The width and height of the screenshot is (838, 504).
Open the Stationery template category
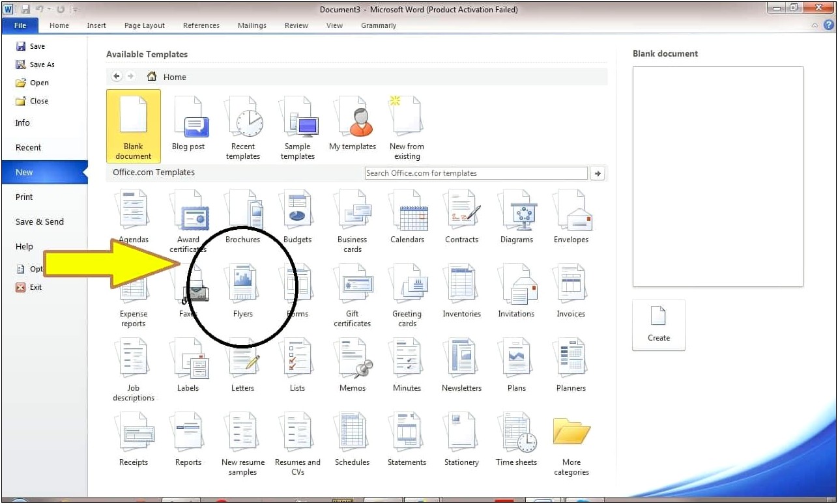(x=461, y=440)
